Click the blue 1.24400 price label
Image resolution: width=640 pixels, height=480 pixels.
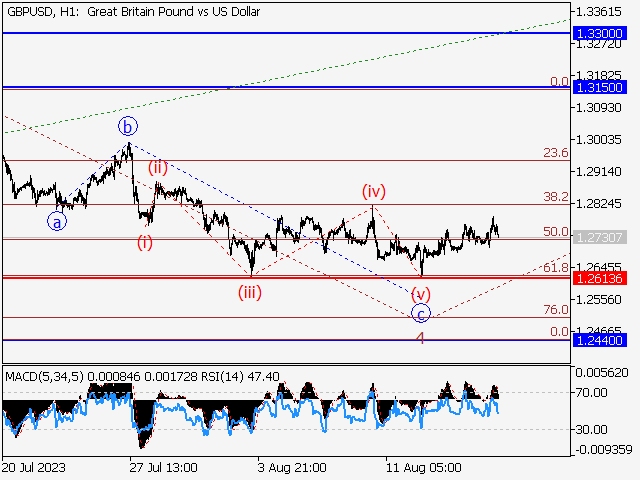tap(599, 340)
